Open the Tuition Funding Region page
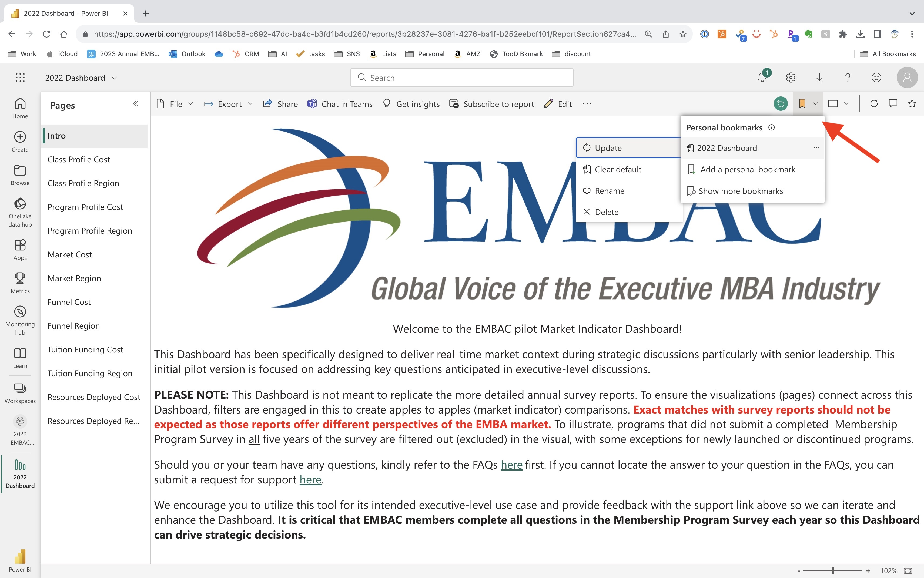Screen dimensions: 924x578 [94, 374]
